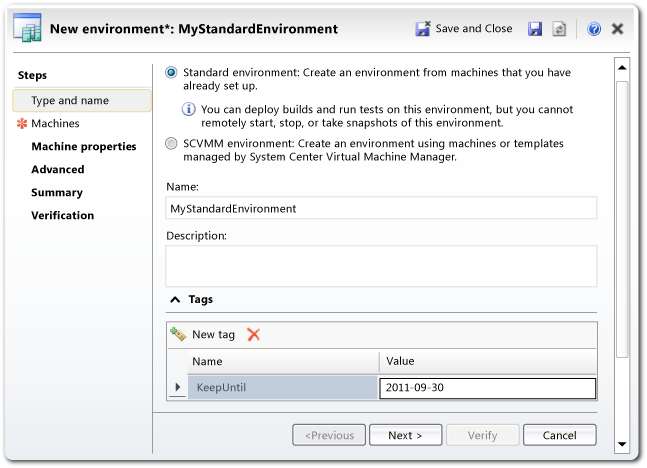647x468 pixels.
Task: Go to the Machines step
Action: (x=55, y=123)
